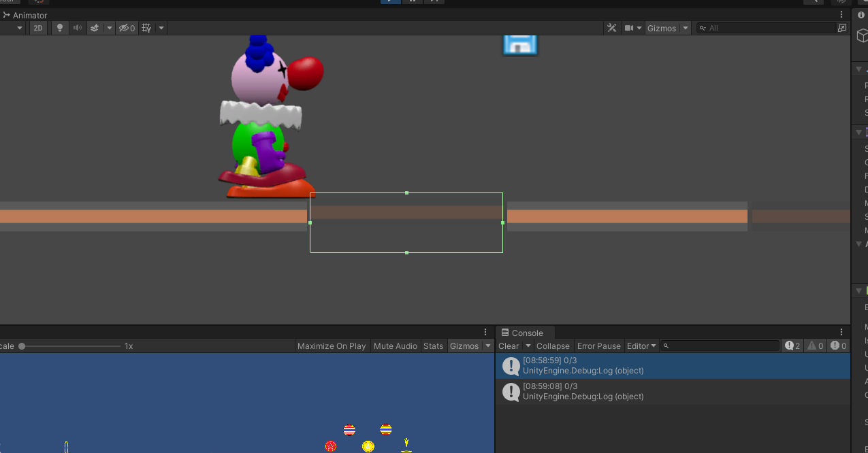This screenshot has width=868, height=453.
Task: Toggle scene lighting bulb icon
Action: point(60,28)
